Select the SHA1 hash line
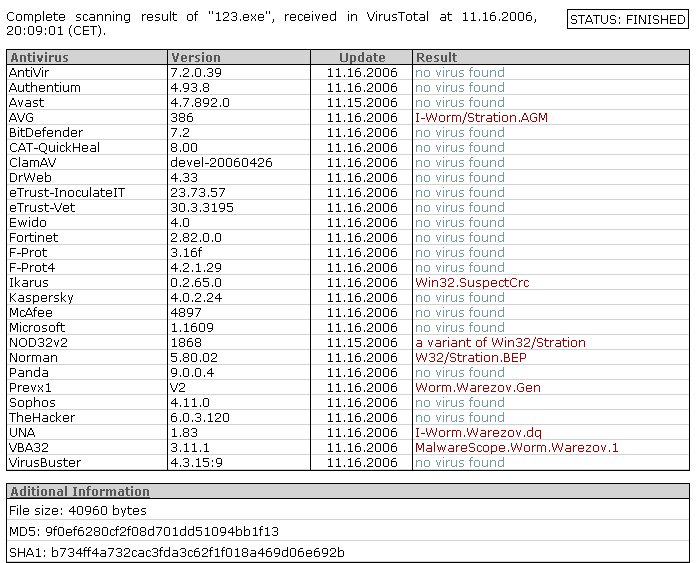 (x=177, y=552)
